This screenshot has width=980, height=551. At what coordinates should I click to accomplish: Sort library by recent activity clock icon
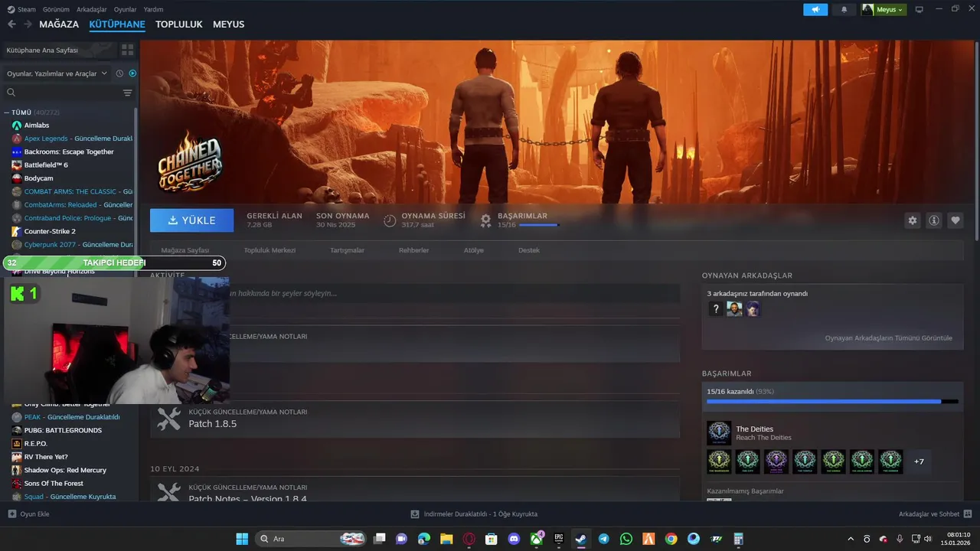(x=119, y=73)
